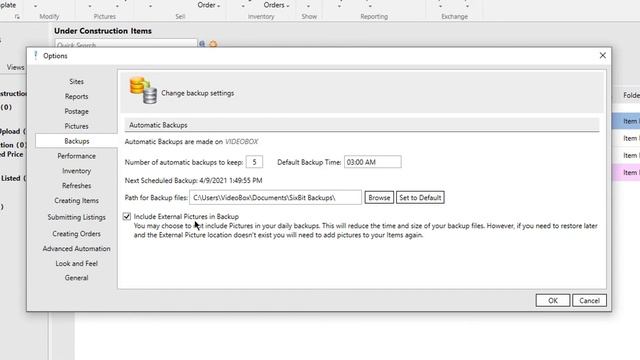Open the Creating Orders options page
Screen dimensions: 640x360
(76, 233)
